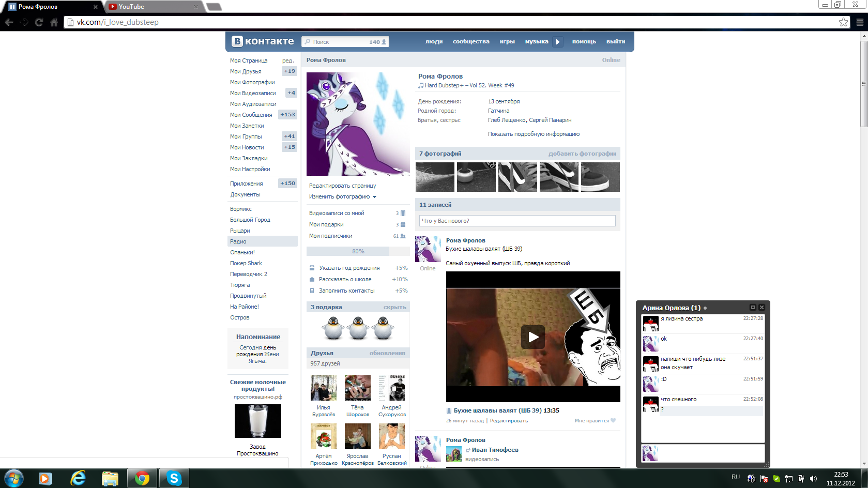Click the 80% profile completion bar
The image size is (868, 488).
coord(358,251)
